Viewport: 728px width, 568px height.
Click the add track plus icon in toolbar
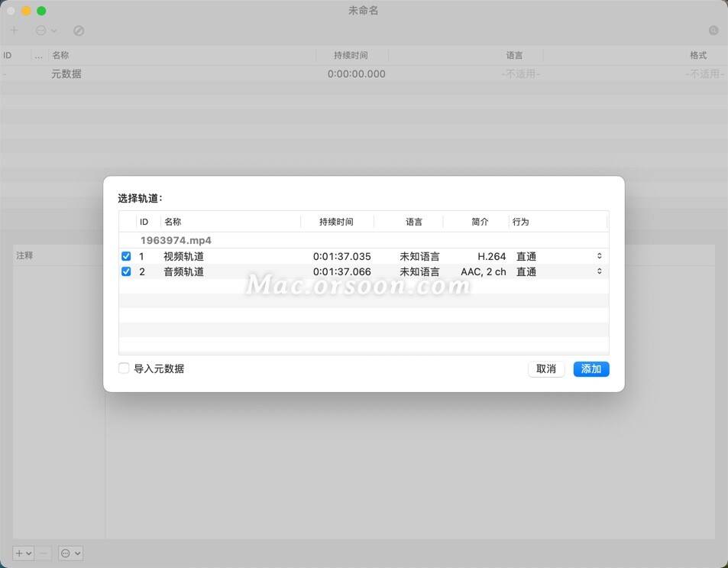coord(15,31)
